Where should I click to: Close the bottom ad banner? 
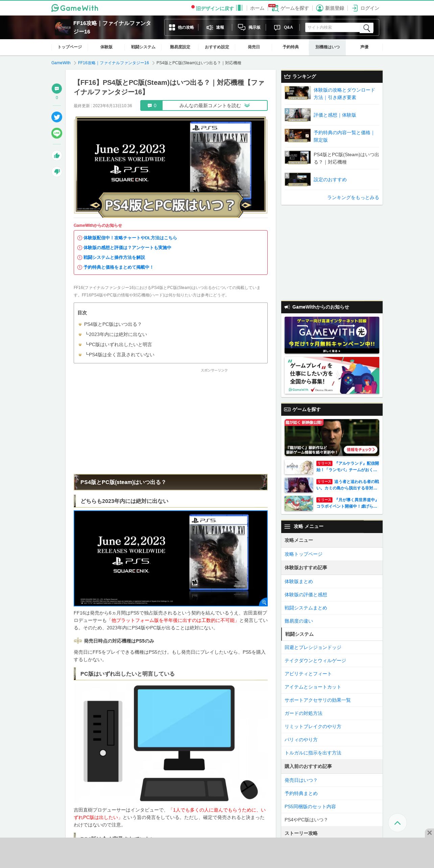(429, 833)
